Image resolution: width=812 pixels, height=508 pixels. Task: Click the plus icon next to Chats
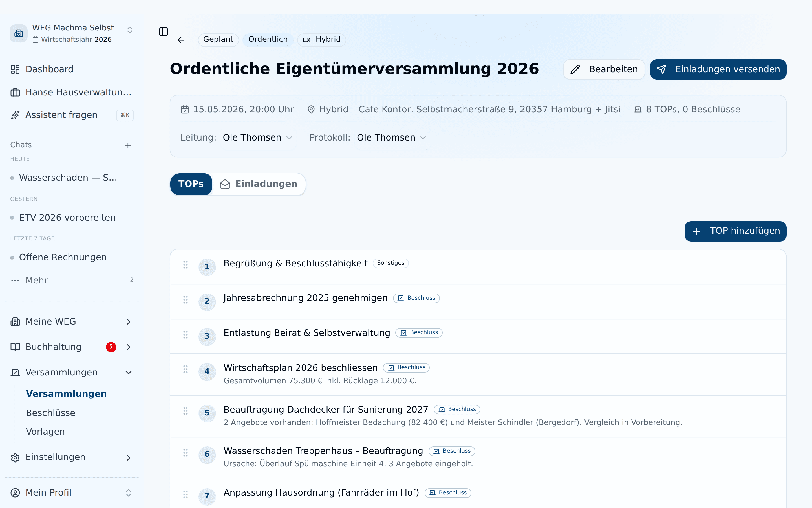click(128, 145)
